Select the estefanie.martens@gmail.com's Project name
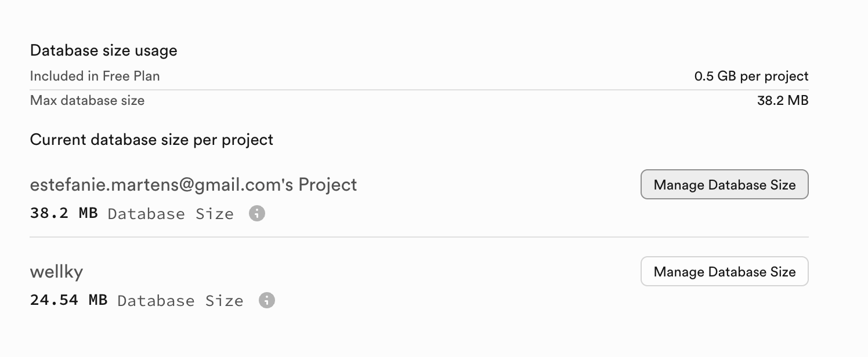The height and width of the screenshot is (357, 868). [x=193, y=185]
